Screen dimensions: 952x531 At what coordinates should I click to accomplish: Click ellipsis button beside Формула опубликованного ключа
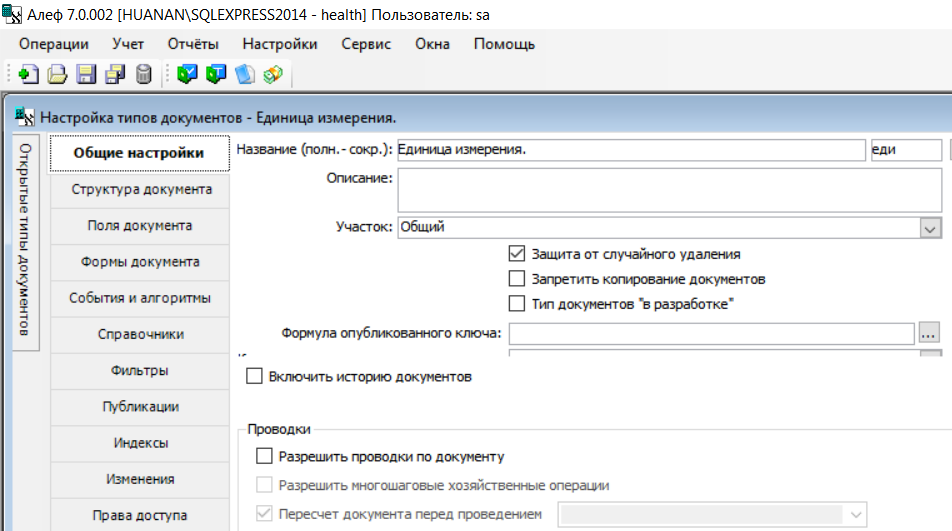929,333
